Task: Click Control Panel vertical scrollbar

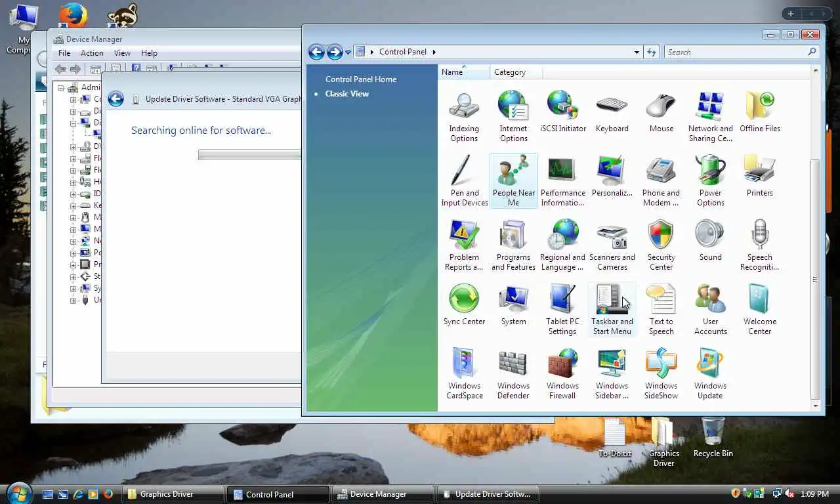Action: click(x=815, y=280)
